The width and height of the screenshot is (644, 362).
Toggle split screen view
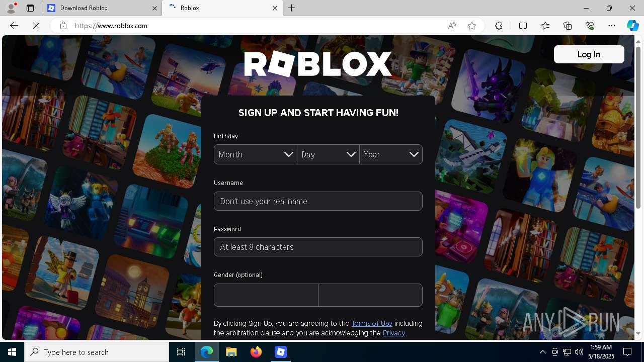pyautogui.click(x=523, y=26)
